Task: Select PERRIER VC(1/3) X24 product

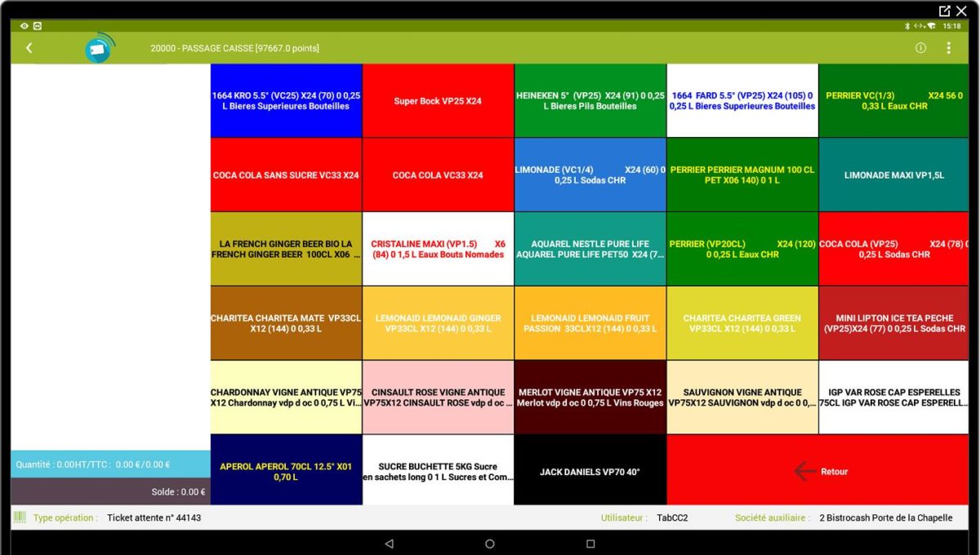Action: (893, 100)
